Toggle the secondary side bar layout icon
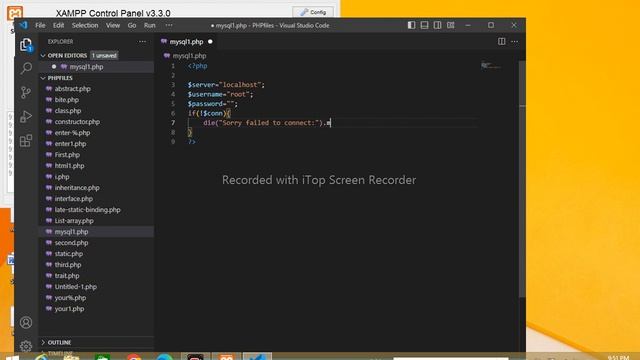 438,25
